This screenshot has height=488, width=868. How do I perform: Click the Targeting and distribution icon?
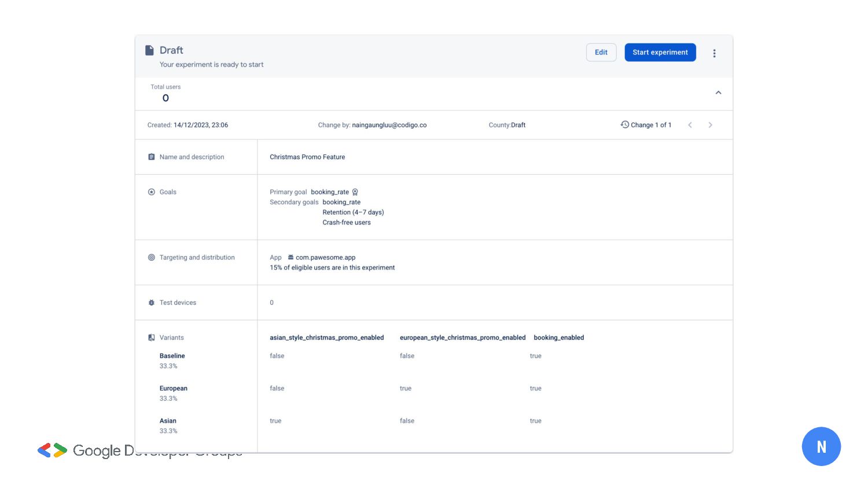tap(152, 258)
